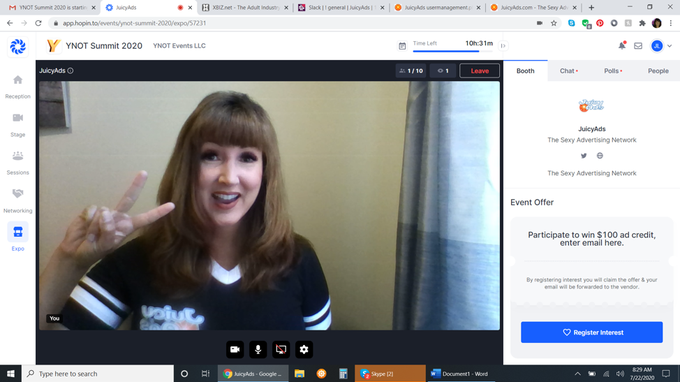Open the orange app icon on the taskbar
This screenshot has height=382, width=680.
(x=321, y=373)
